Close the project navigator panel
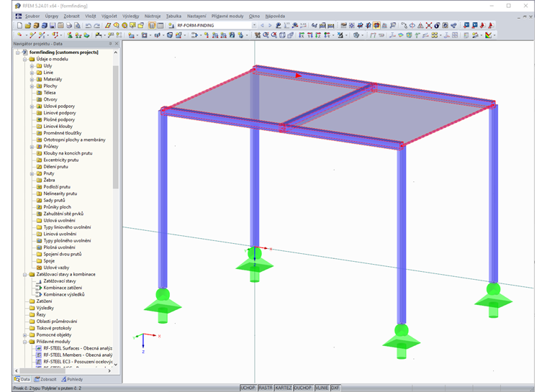Image resolution: width=547 pixels, height=392 pixels. pos(117,44)
